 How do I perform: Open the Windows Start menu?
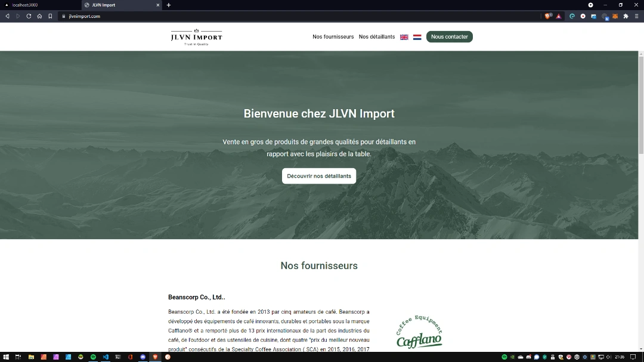pos(6,357)
